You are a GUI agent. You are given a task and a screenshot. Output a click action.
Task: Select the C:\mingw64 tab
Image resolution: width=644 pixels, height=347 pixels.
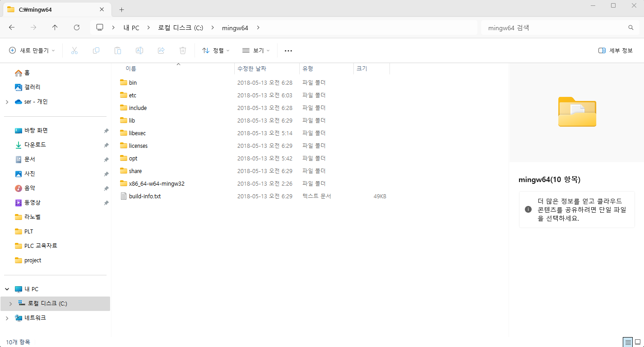[56, 9]
